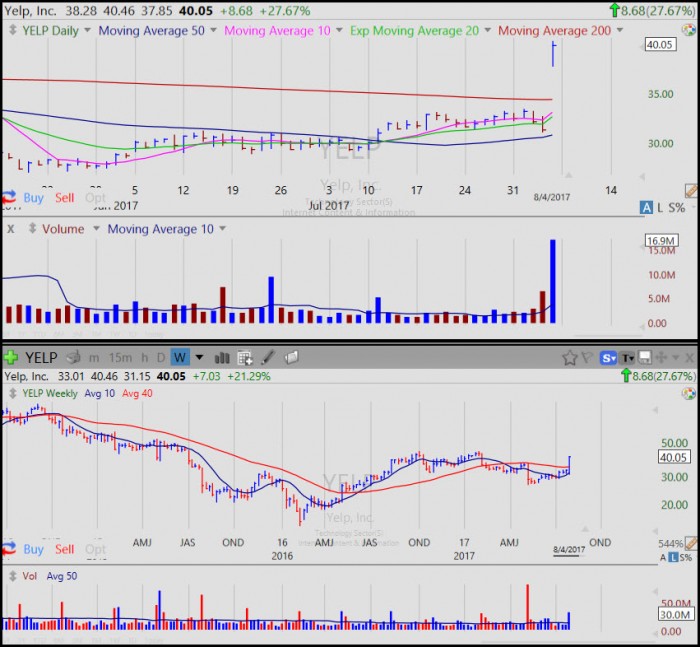Select the h hourly timeframe
Screen dimensions: 700x647
(x=144, y=358)
